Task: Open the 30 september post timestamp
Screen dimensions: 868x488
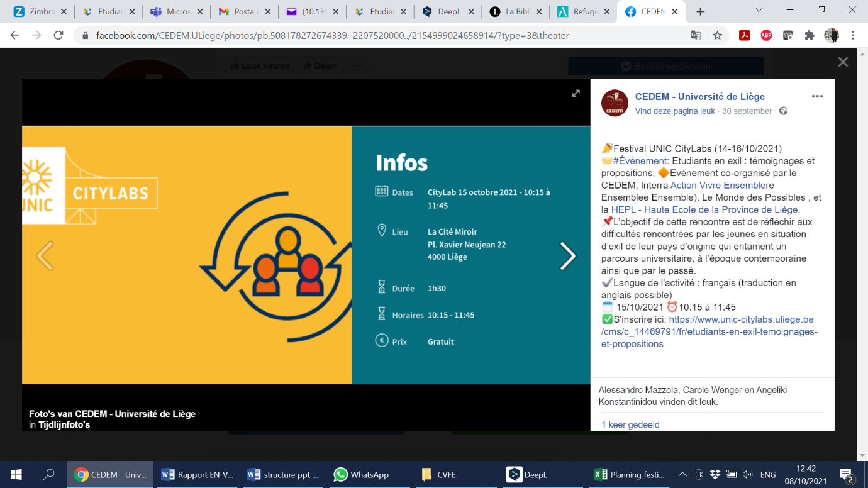Action: click(747, 111)
